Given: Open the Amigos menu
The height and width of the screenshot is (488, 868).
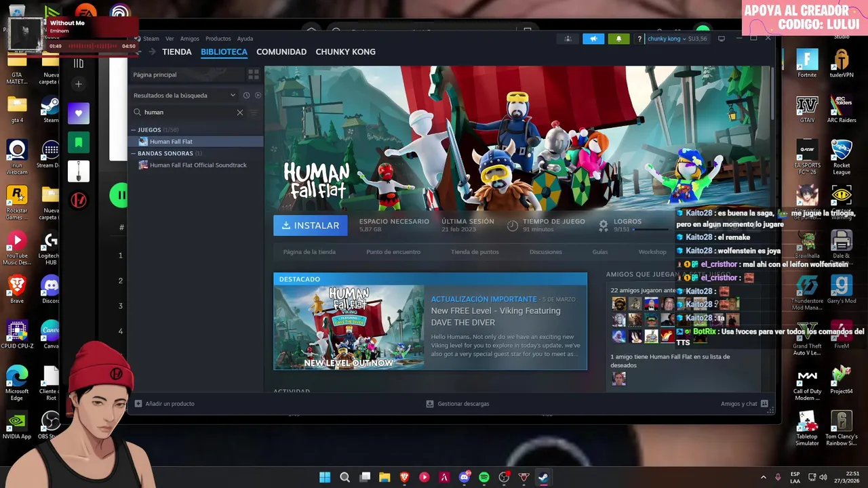Looking at the screenshot, I should coord(190,39).
